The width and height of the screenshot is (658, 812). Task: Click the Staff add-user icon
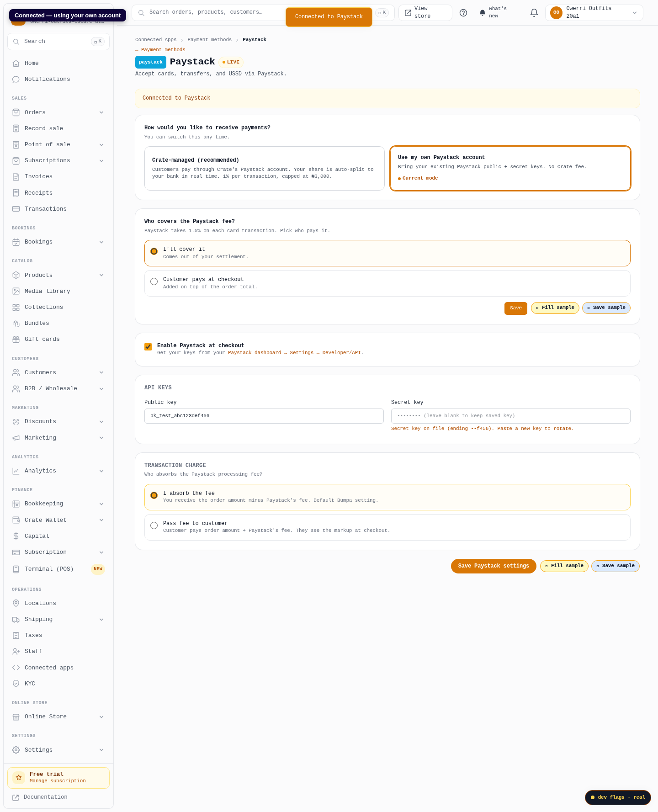click(x=16, y=651)
